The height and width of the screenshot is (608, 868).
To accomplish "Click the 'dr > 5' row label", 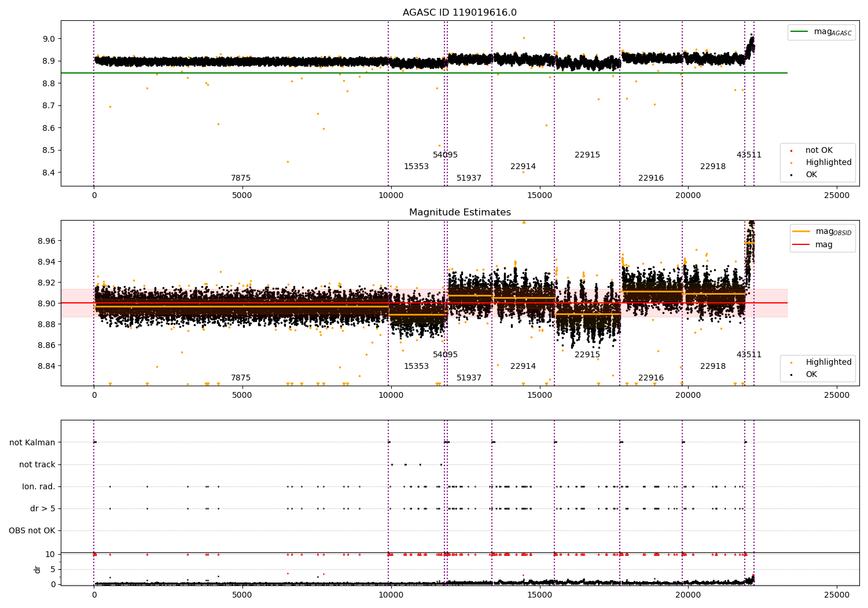I will (x=43, y=509).
